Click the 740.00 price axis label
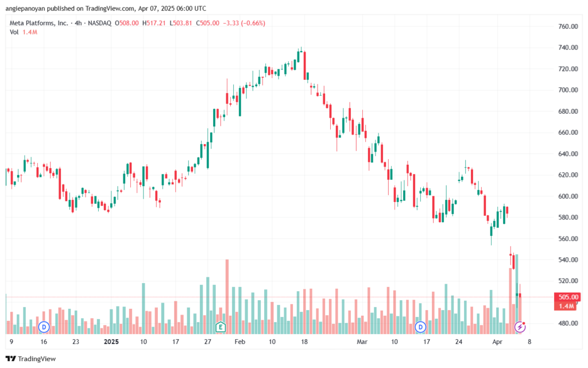This screenshot has height=368, width=588. click(x=568, y=48)
